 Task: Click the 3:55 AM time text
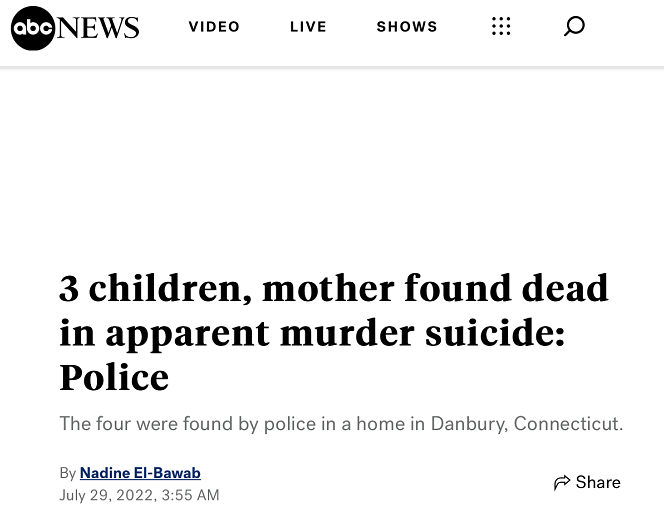[x=191, y=495]
